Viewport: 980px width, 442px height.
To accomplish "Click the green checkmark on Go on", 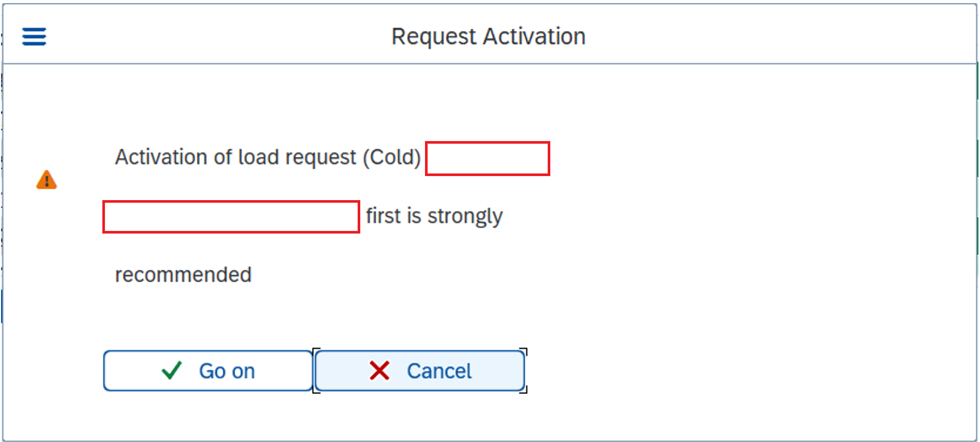I will (171, 370).
